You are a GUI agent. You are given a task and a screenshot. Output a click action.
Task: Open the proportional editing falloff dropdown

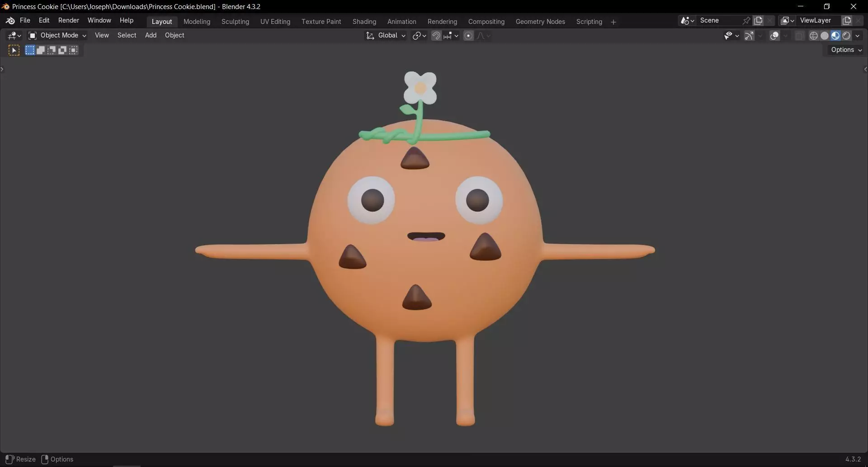pos(483,36)
